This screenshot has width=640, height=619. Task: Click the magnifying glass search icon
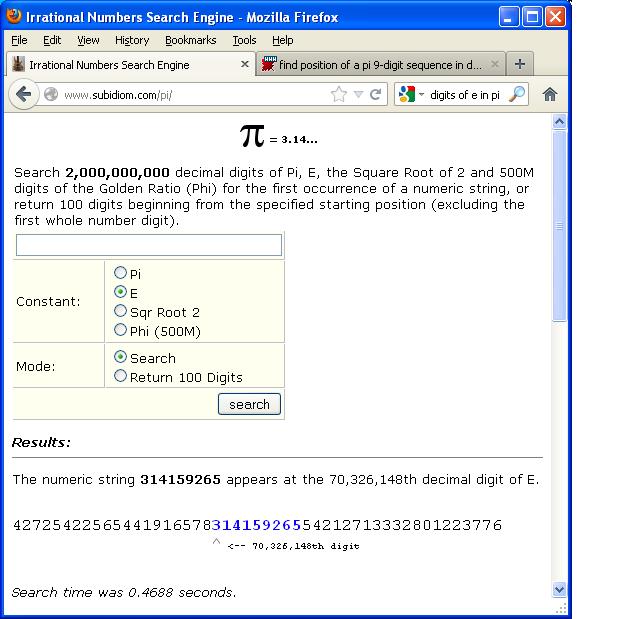[516, 95]
